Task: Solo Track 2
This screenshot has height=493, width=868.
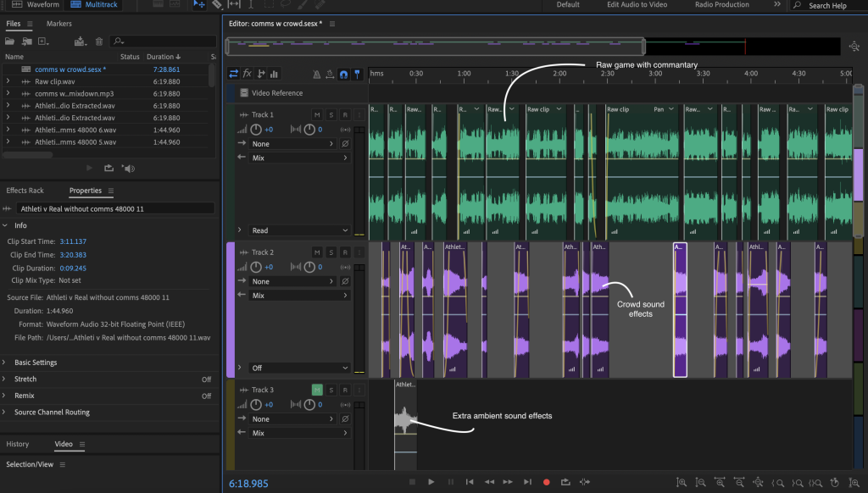Action: (331, 252)
